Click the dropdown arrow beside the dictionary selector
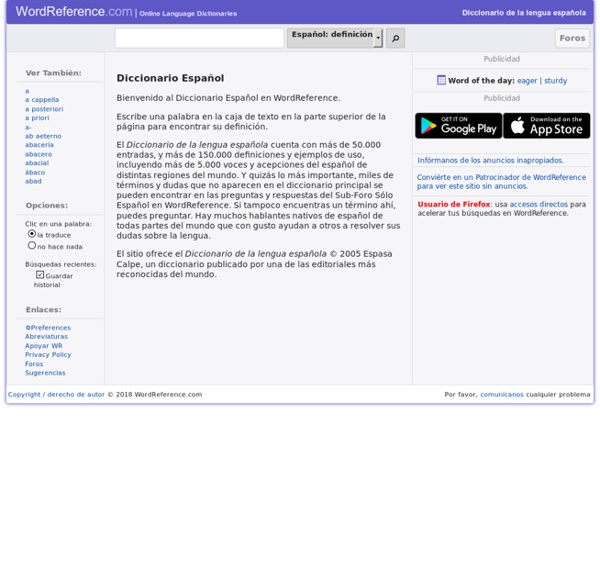600x568 pixels. coord(378,39)
